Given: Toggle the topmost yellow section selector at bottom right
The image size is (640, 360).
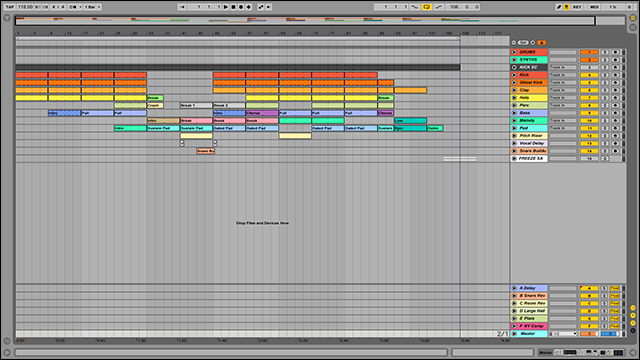Looking at the screenshot, I should (x=633, y=308).
